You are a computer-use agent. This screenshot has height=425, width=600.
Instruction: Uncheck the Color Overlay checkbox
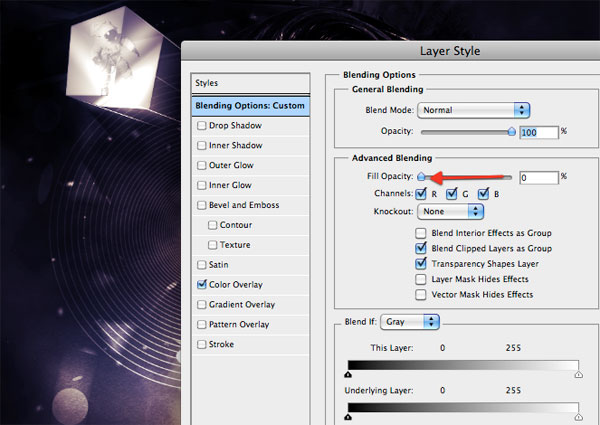pos(201,285)
